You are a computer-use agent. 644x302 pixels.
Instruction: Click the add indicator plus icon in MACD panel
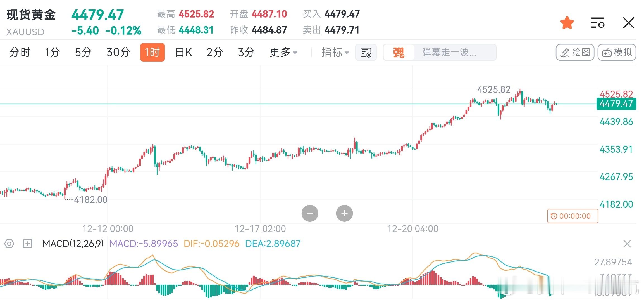(27, 244)
